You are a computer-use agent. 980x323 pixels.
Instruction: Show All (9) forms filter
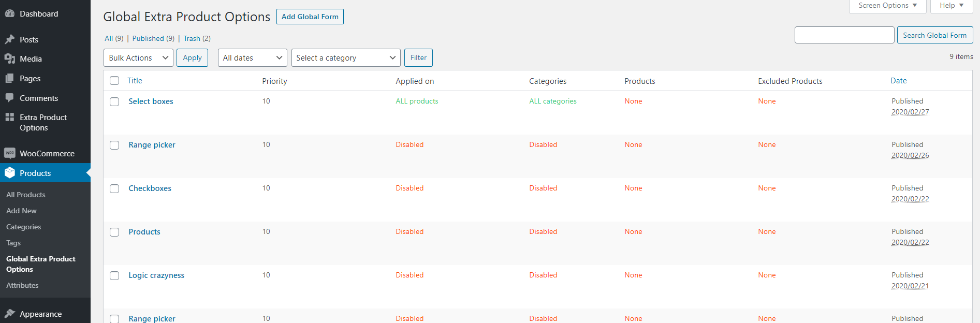pos(114,38)
